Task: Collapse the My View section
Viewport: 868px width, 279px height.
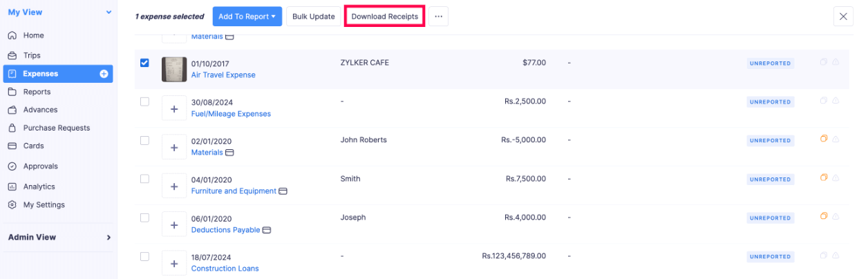Action: [x=108, y=12]
